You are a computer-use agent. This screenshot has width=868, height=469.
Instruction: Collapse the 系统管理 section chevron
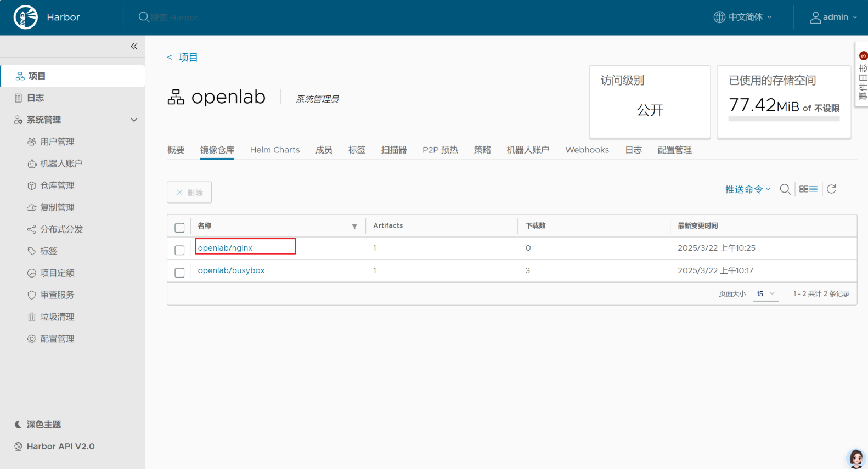(x=134, y=120)
